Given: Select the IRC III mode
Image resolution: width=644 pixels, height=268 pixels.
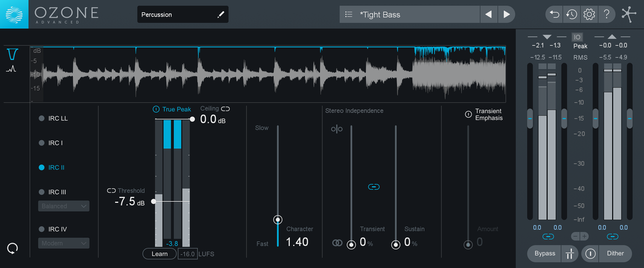Looking at the screenshot, I should (x=52, y=192).
